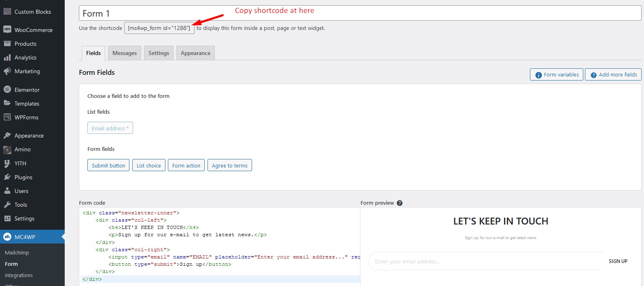Open the Analytics bar chart icon
The height and width of the screenshot is (286, 644).
(7, 57)
